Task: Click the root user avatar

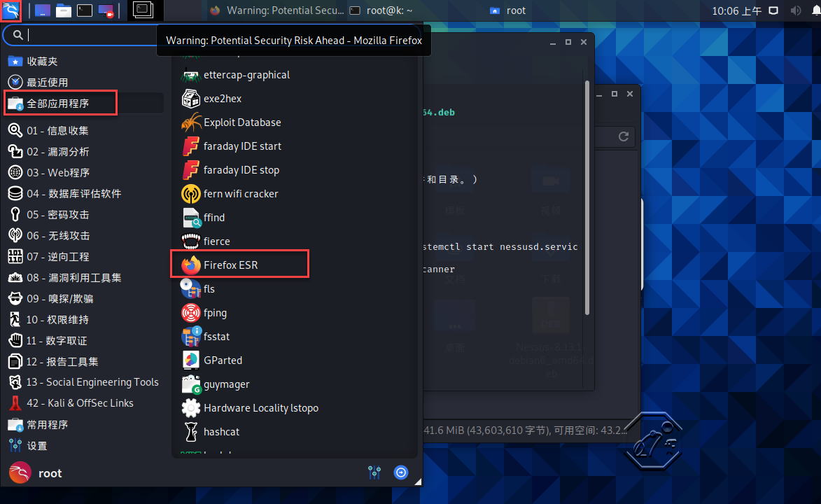Action: click(20, 472)
